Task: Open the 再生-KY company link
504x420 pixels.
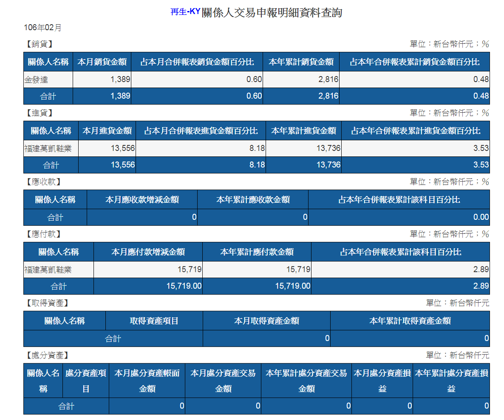Action: click(185, 12)
